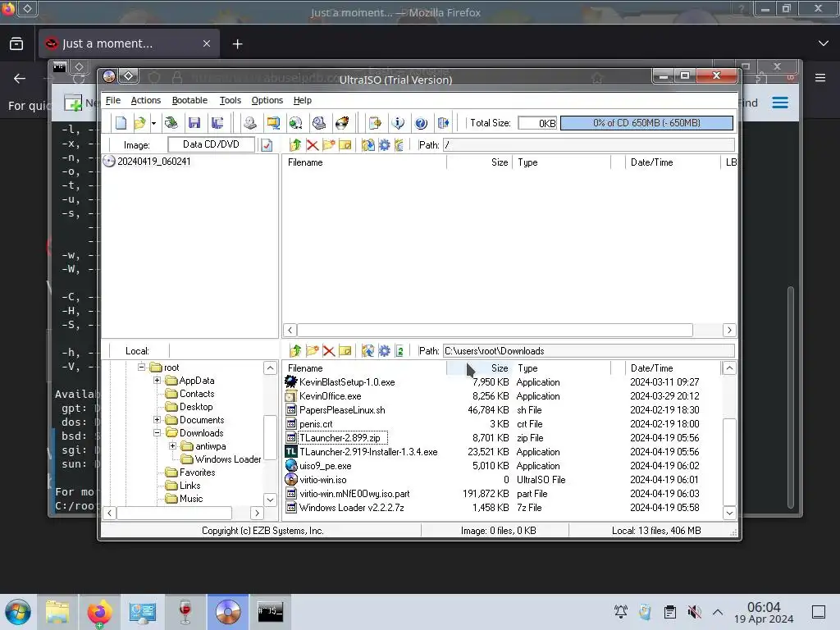Open the File menu
The height and width of the screenshot is (630, 840).
point(113,100)
